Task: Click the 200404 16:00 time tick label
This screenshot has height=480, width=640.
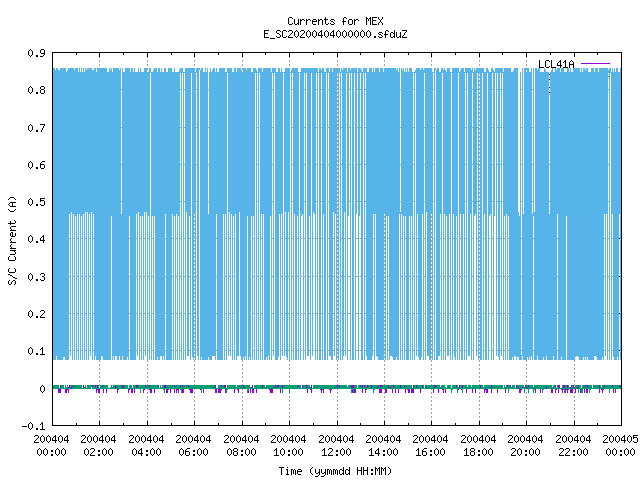Action: click(x=431, y=446)
